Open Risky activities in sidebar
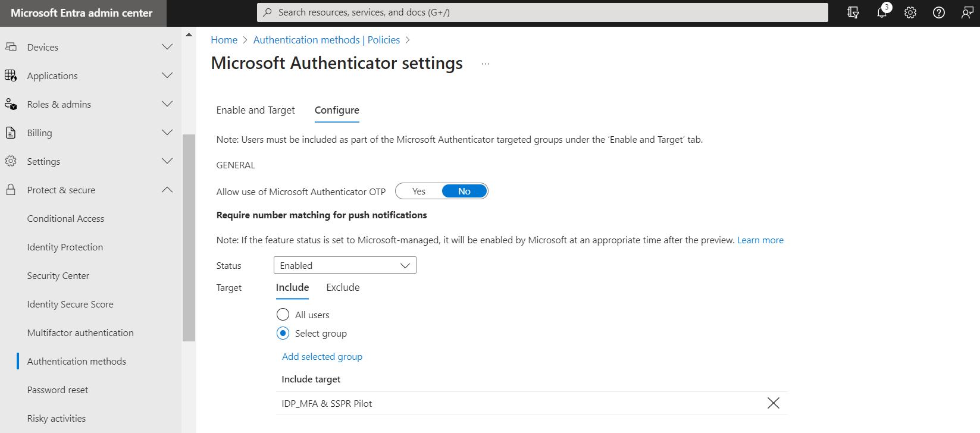The image size is (980, 433). tap(57, 418)
